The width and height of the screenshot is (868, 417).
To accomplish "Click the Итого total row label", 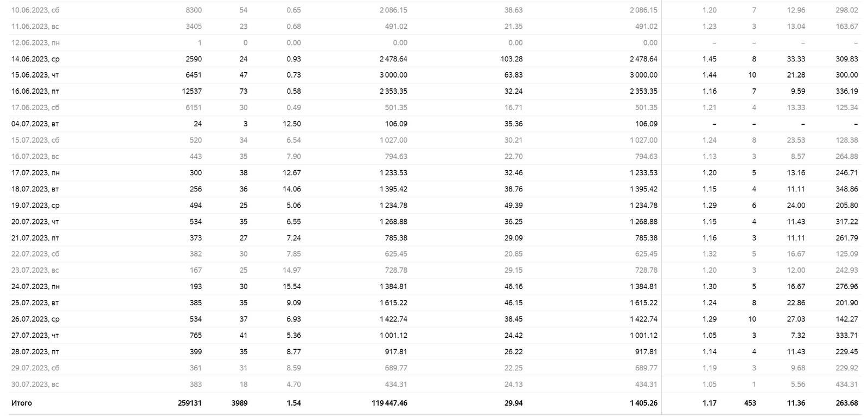I will (x=22, y=403).
